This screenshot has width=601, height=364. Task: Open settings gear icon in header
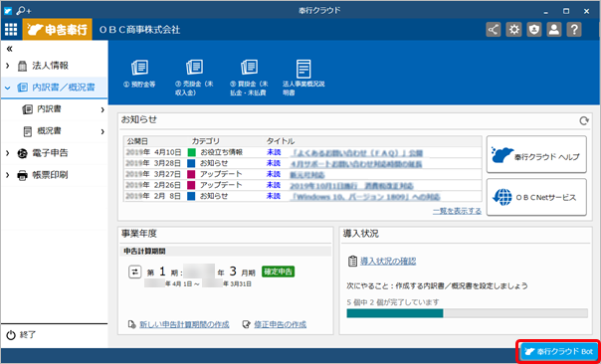coord(513,30)
